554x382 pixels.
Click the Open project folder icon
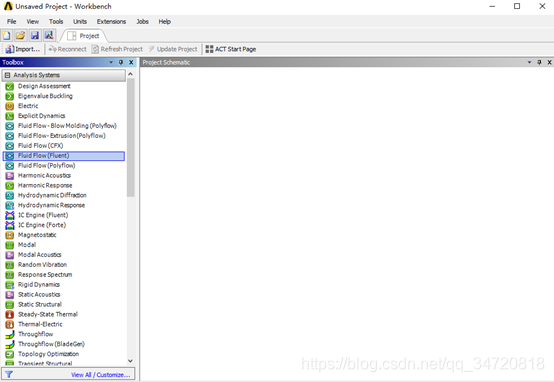coord(20,35)
